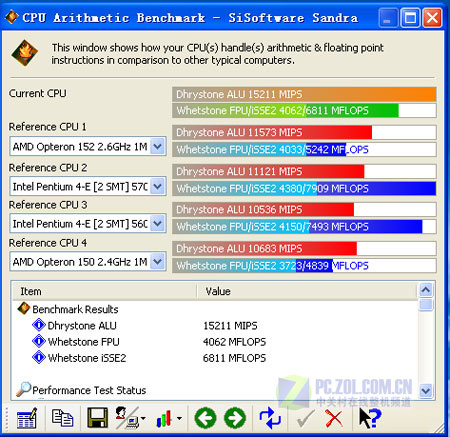Screen dimensions: 450x437
Task: Open the bar chart options icon
Action: [x=164, y=418]
